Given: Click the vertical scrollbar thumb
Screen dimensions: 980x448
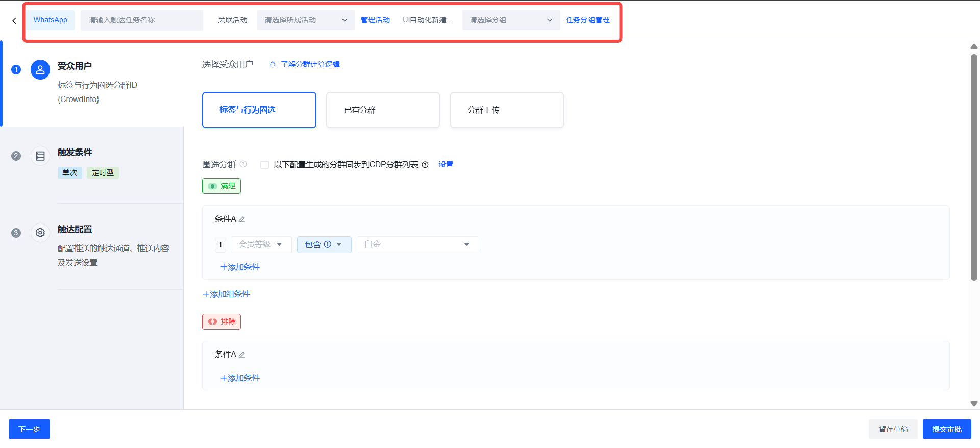Looking at the screenshot, I should click(x=974, y=168).
